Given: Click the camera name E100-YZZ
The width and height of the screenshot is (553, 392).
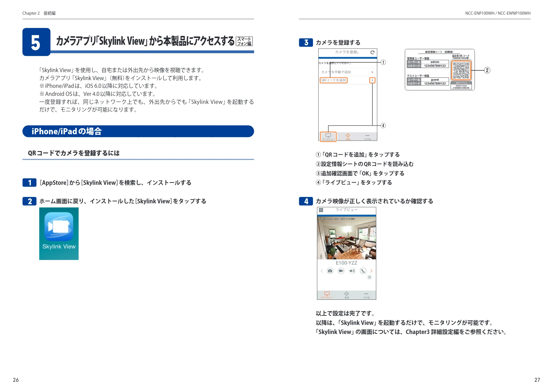Looking at the screenshot, I should [346, 263].
